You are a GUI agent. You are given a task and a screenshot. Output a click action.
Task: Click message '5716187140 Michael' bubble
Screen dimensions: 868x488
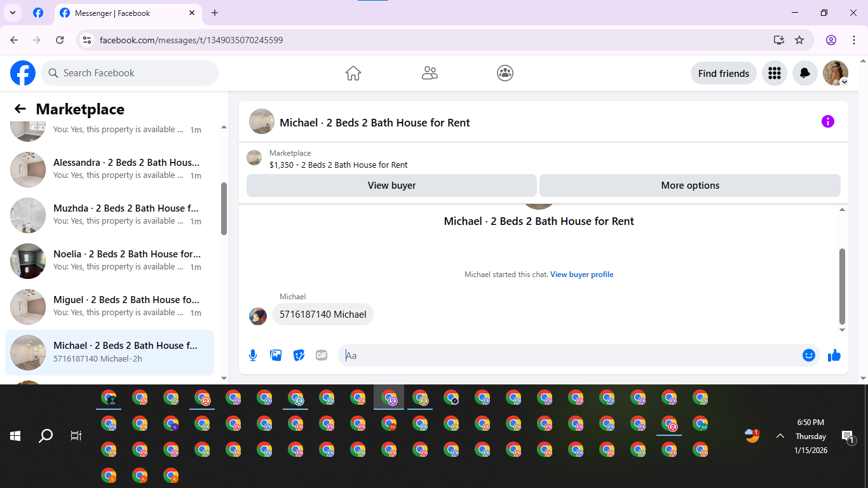point(323,315)
